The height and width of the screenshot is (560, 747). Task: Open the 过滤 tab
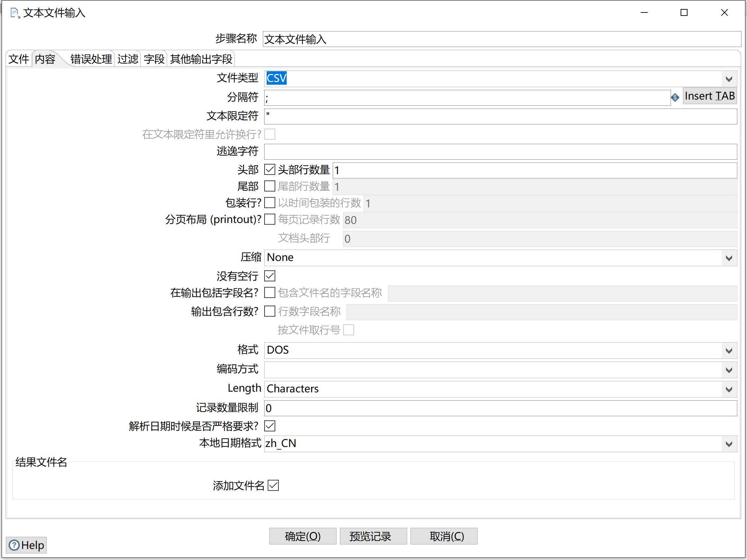[x=128, y=59]
